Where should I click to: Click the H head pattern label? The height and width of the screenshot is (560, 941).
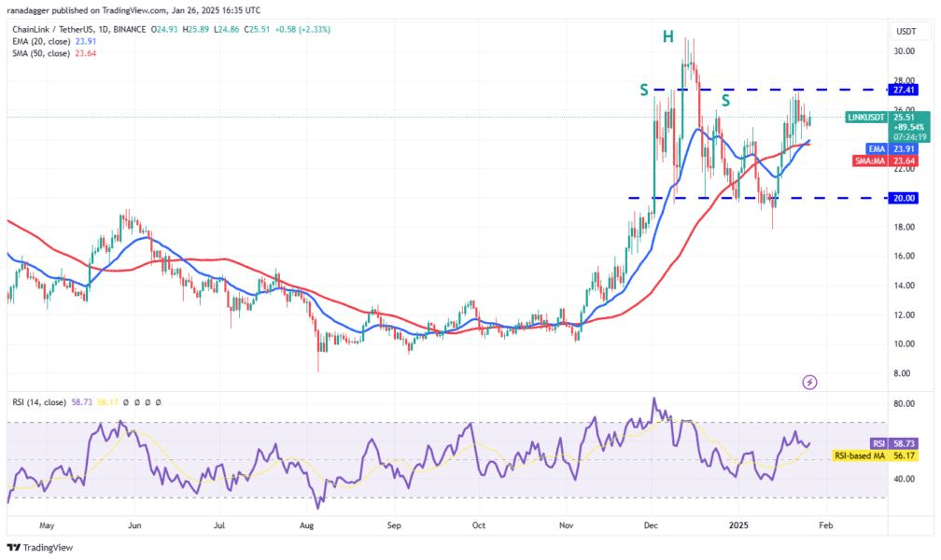668,37
